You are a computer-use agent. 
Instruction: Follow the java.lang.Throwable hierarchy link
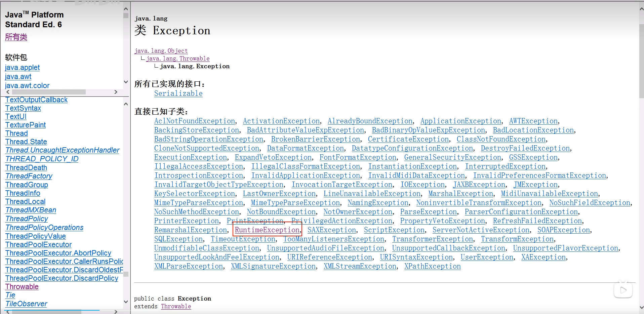pyautogui.click(x=178, y=58)
